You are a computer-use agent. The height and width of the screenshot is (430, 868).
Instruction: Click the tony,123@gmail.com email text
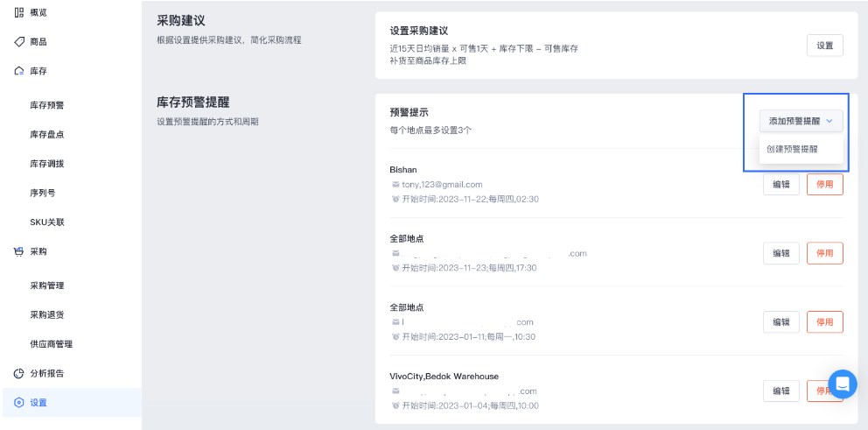point(442,185)
